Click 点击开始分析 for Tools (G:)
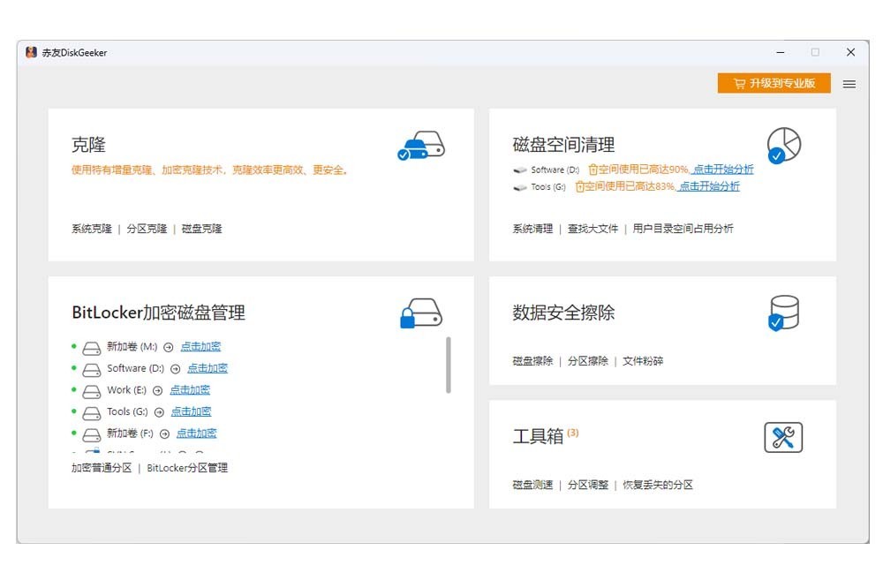 point(709,187)
